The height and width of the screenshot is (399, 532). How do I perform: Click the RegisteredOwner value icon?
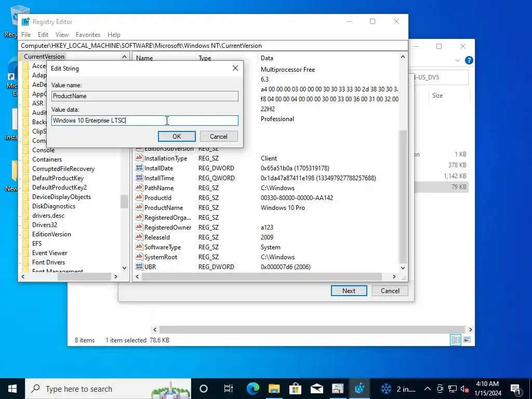139,227
